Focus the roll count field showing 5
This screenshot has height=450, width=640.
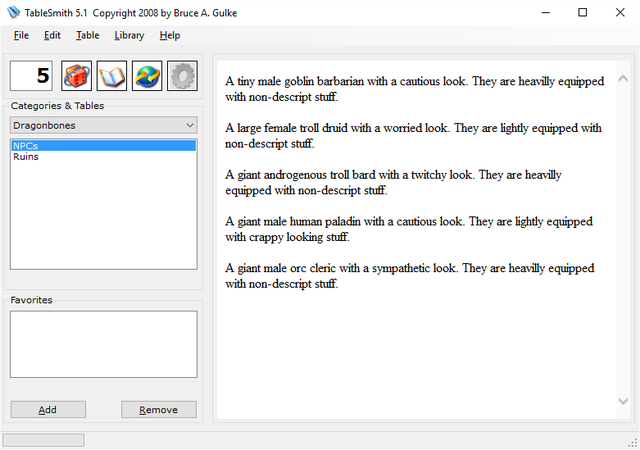pos(31,76)
